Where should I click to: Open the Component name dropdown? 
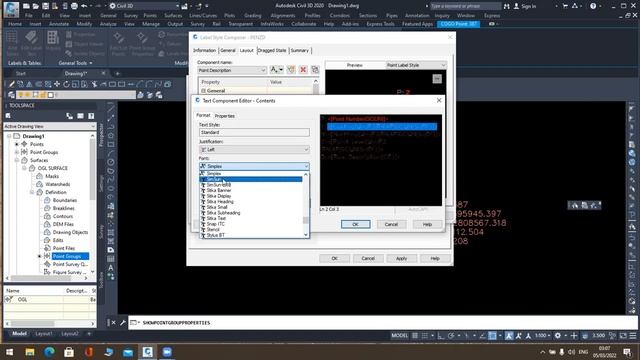pos(232,70)
